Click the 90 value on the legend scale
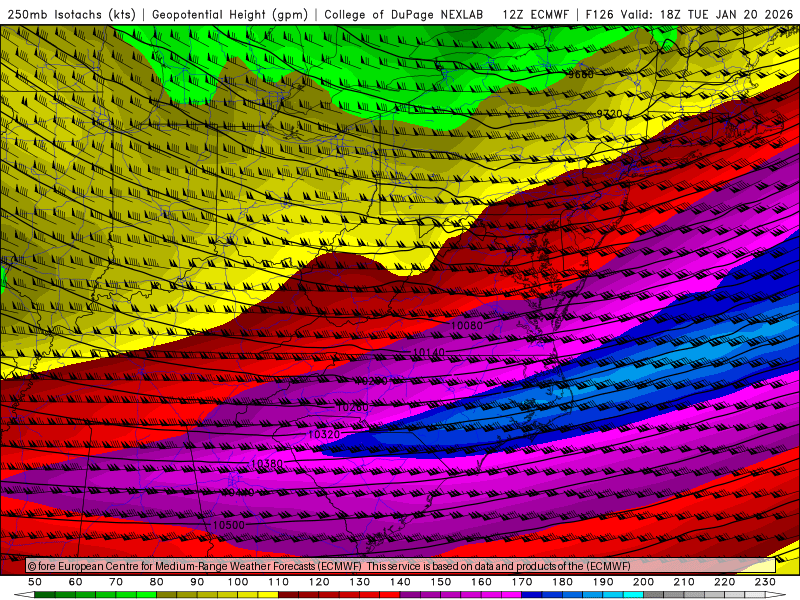 197,582
